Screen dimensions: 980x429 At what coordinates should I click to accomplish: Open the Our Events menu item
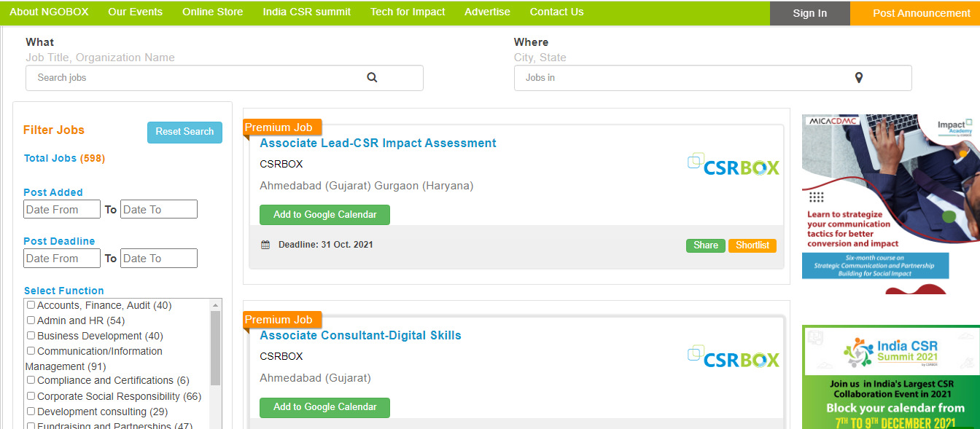pos(135,12)
